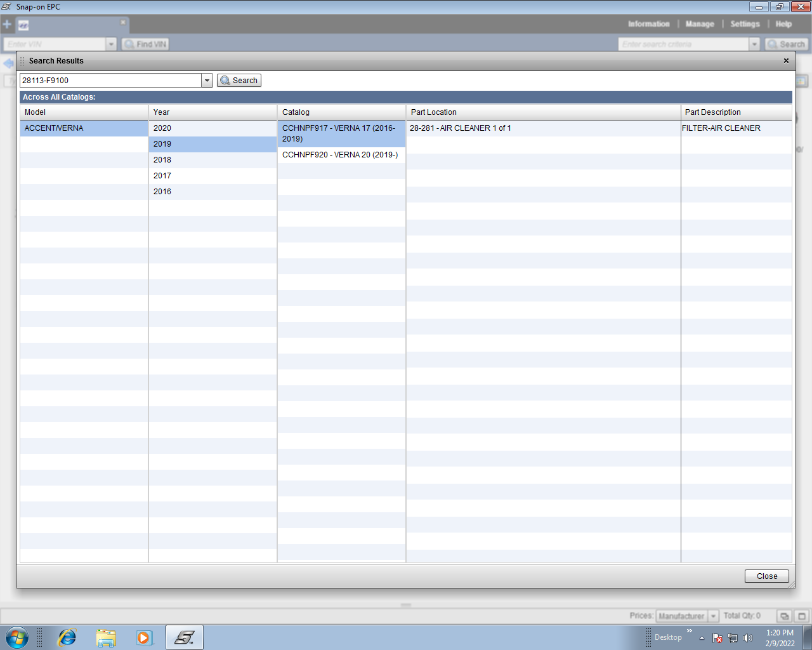Image resolution: width=812 pixels, height=650 pixels.
Task: Click the Part Description column header
Action: [x=736, y=112]
